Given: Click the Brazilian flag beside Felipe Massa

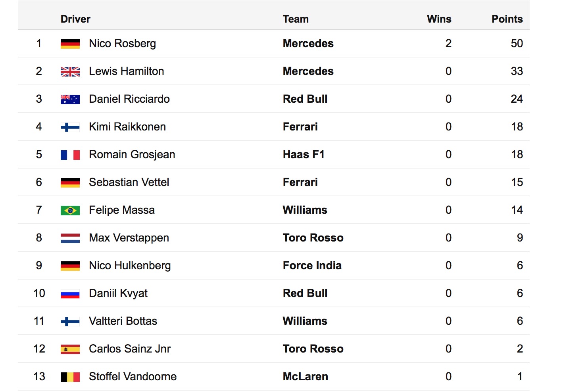Looking at the screenshot, I should (70, 210).
